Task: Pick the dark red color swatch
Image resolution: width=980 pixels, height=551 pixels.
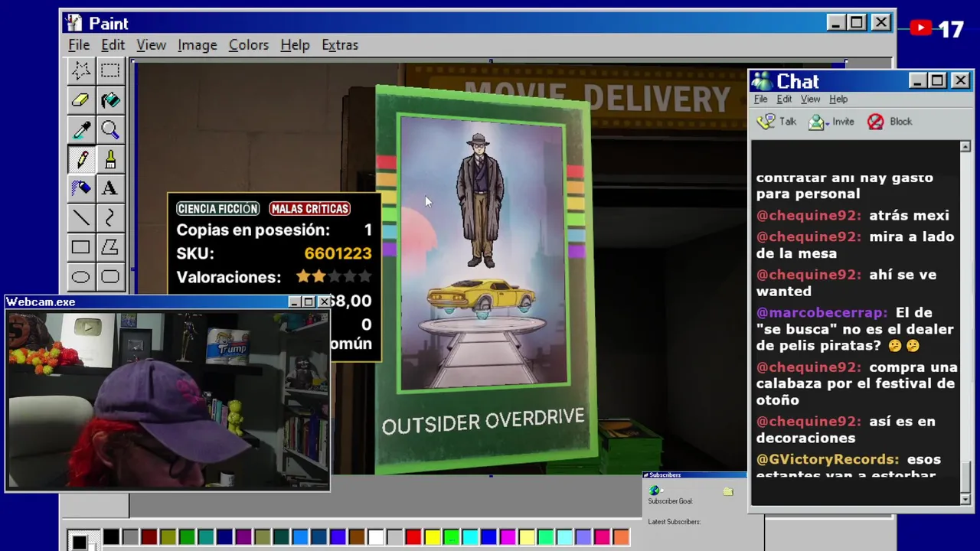Action: (149, 537)
